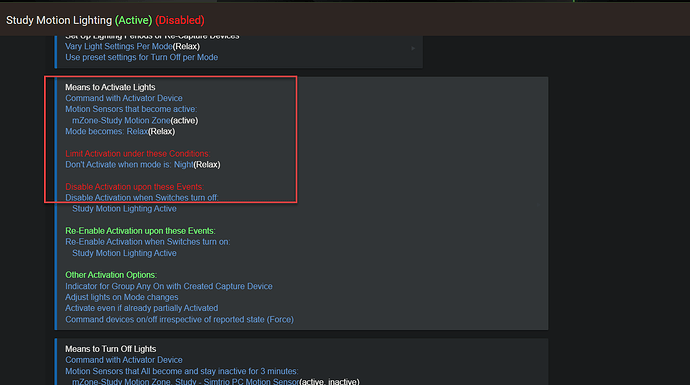This screenshot has height=385, width=690.
Task: Open motion sensors inactive for 3 minutes setting
Action: click(x=181, y=371)
